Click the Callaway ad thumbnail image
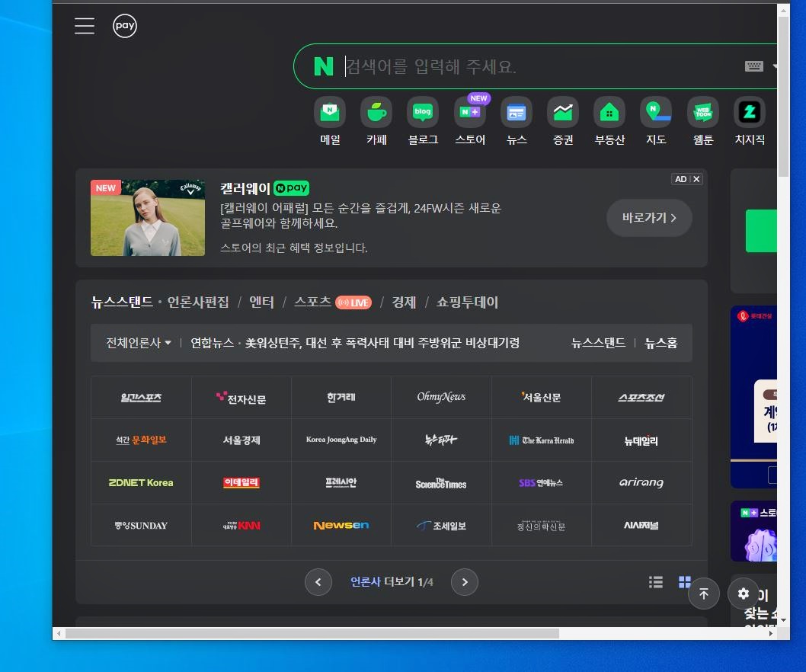Image resolution: width=806 pixels, height=672 pixels. [x=148, y=217]
